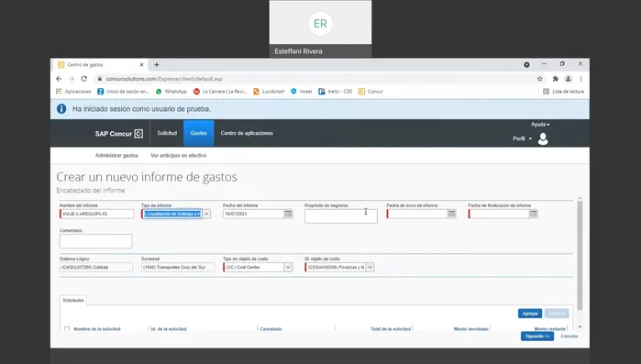The width and height of the screenshot is (641, 364).
Task: Open the Aplicaciones bookmarks grid icon
Action: coord(59,92)
